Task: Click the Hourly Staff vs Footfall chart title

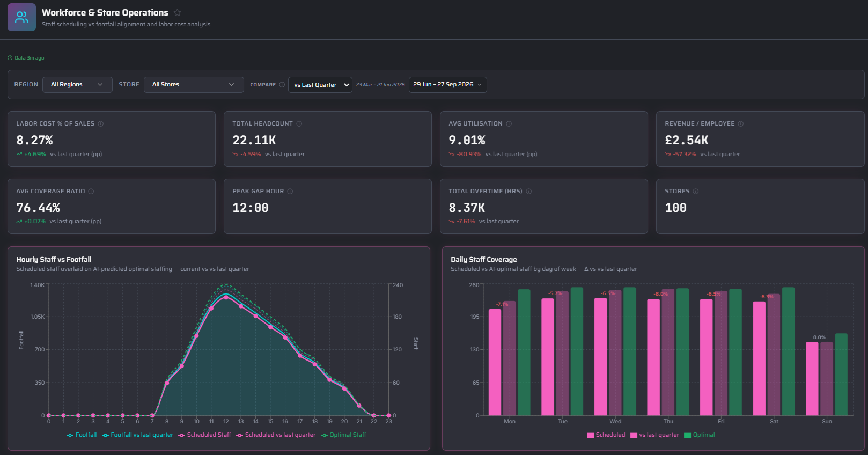Action: (54, 260)
